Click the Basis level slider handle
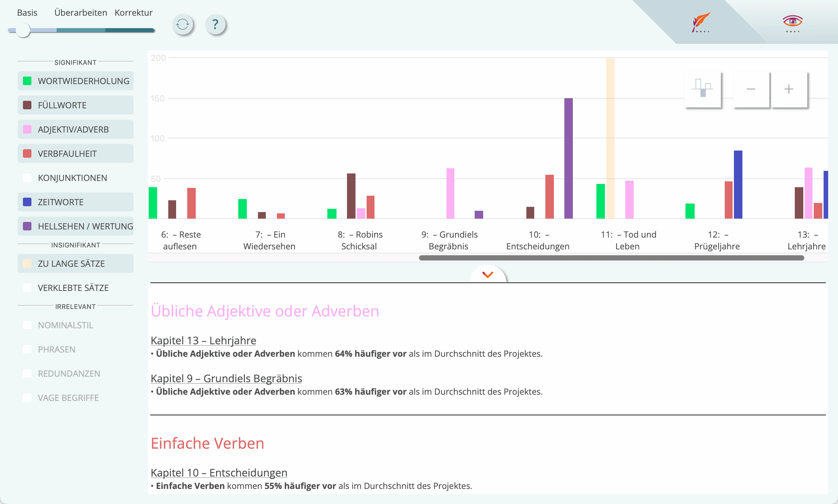This screenshot has width=838, height=504. 23,30
